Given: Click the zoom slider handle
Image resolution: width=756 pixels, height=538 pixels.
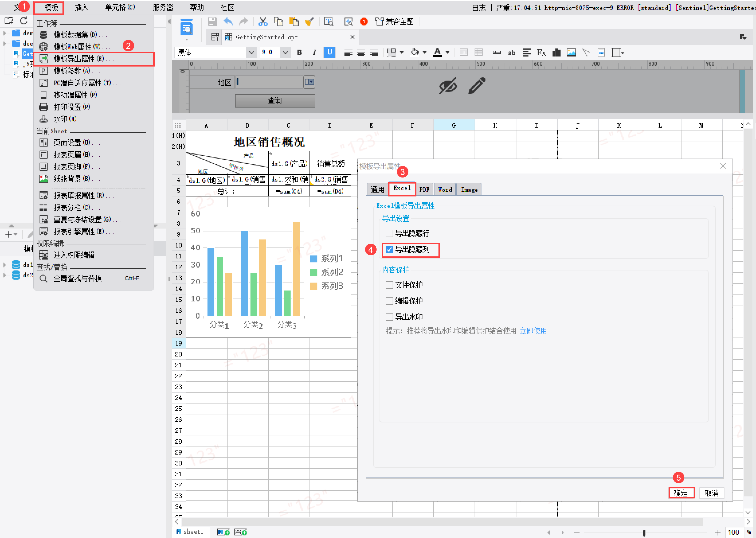Looking at the screenshot, I should coord(644,533).
